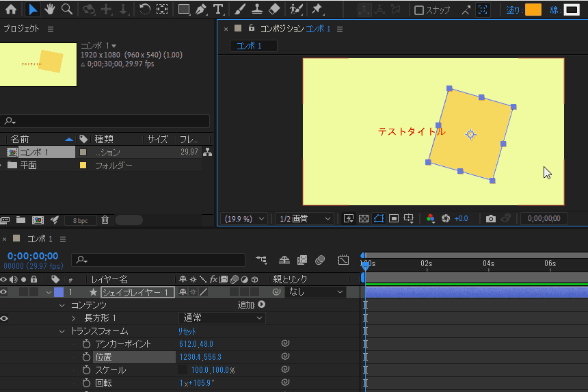
Task: Reset exposure in the viewer
Action: click(x=446, y=219)
